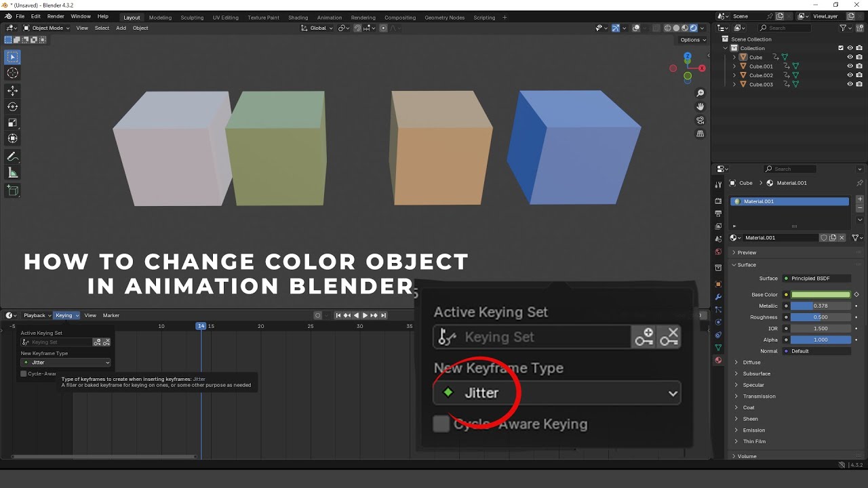The width and height of the screenshot is (868, 488).
Task: Open the timeline Keying menu
Action: click(66, 315)
